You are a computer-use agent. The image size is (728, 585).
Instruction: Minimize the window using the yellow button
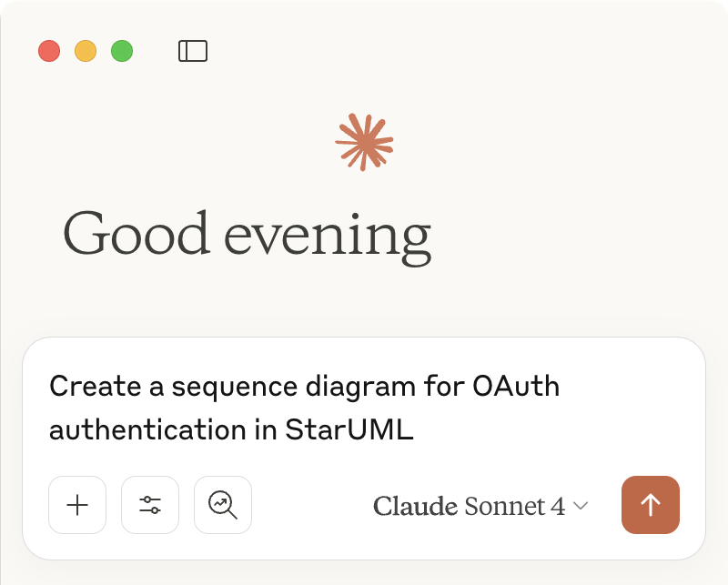[x=86, y=51]
